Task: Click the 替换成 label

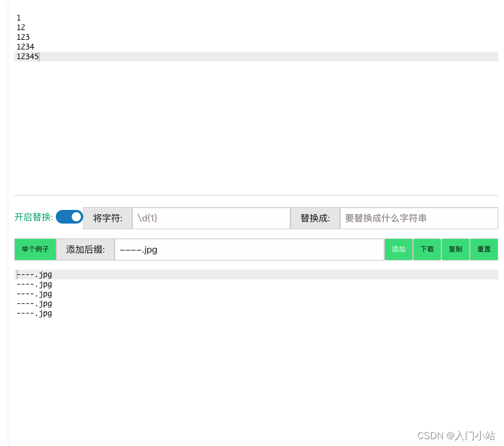Action: 315,218
